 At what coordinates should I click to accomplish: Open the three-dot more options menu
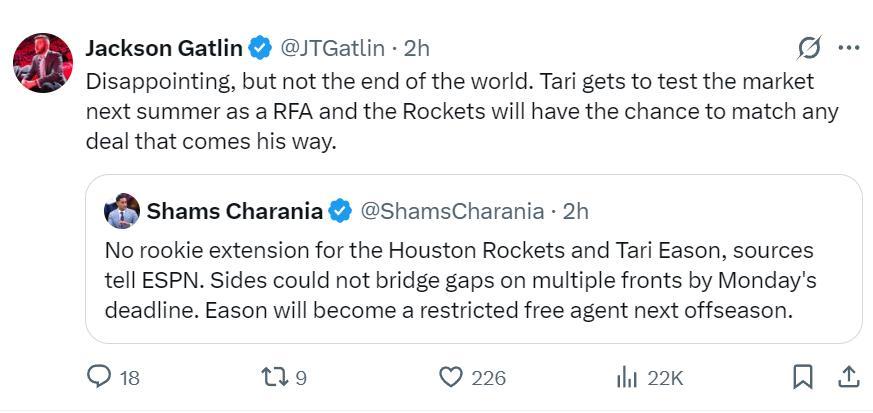[x=848, y=48]
